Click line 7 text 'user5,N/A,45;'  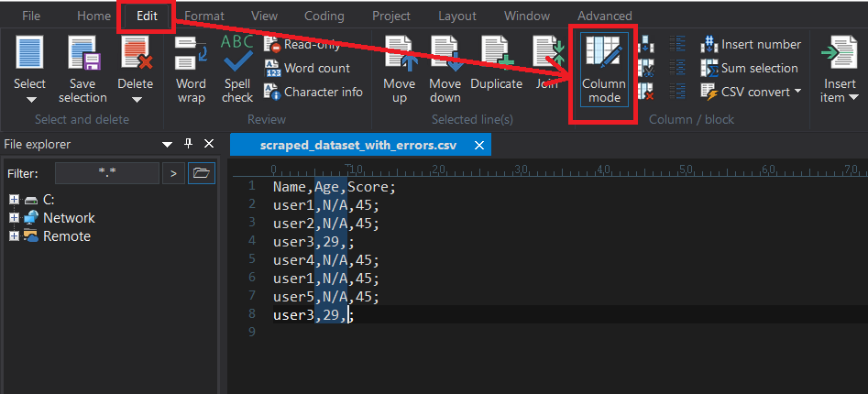coord(326,297)
